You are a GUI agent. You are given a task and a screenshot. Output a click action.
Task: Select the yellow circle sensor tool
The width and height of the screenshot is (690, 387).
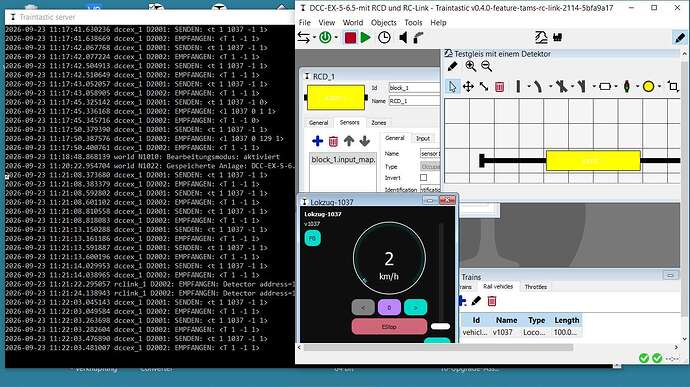[648, 87]
